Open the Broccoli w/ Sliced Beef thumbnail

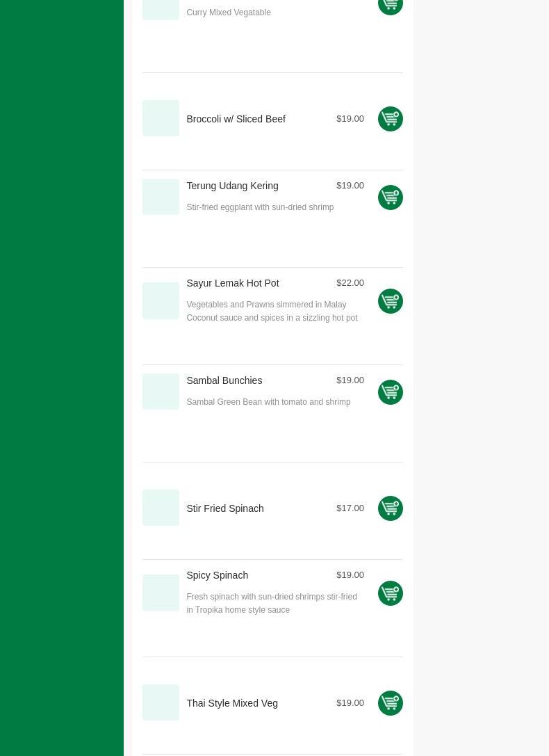tap(161, 118)
